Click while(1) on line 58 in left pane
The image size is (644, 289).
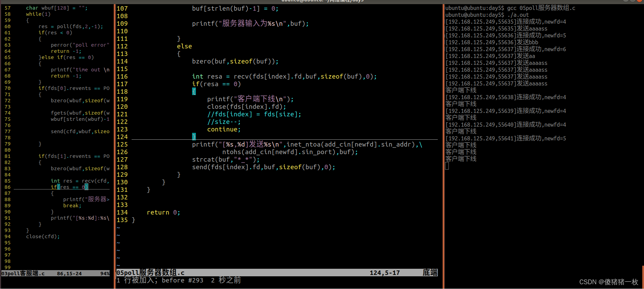(x=38, y=14)
